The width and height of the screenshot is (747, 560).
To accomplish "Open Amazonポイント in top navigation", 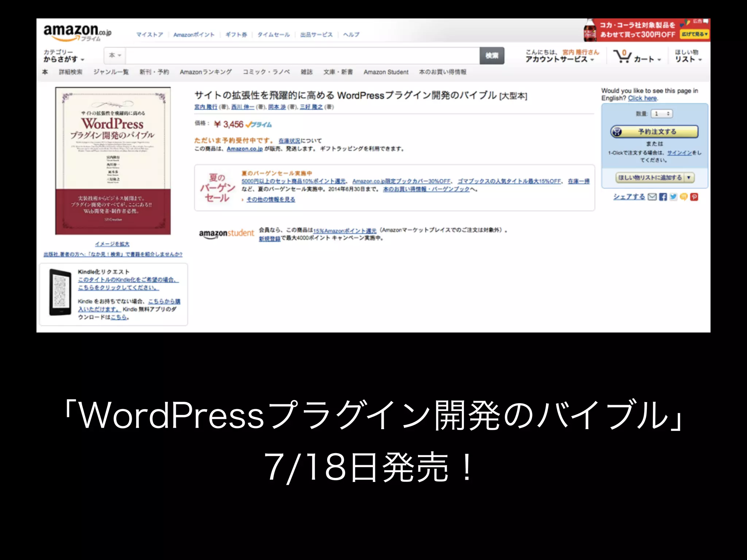I will [194, 35].
